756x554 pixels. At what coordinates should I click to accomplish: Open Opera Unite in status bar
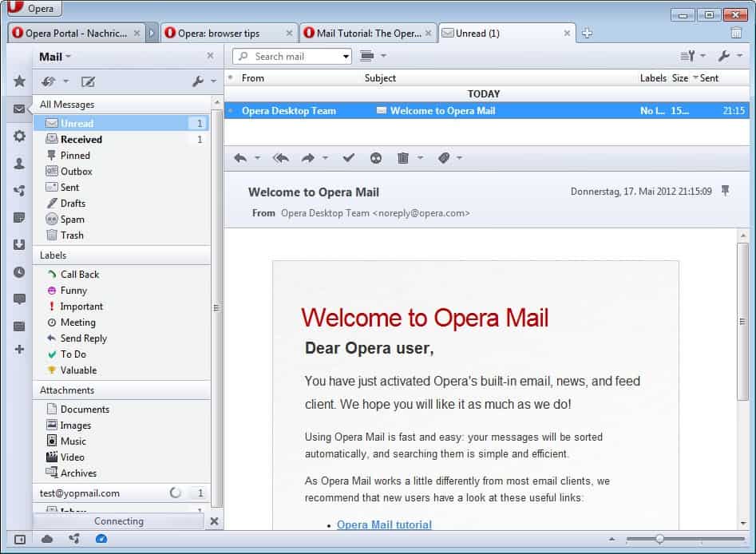pyautogui.click(x=73, y=539)
